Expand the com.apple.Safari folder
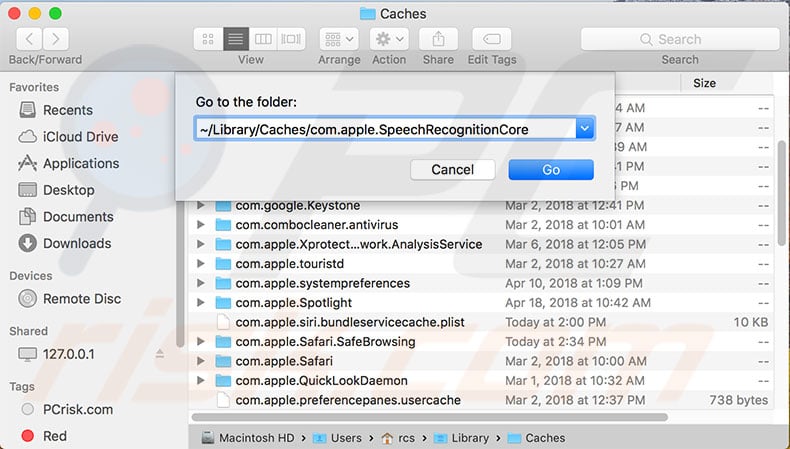The width and height of the screenshot is (790, 449). (x=201, y=361)
